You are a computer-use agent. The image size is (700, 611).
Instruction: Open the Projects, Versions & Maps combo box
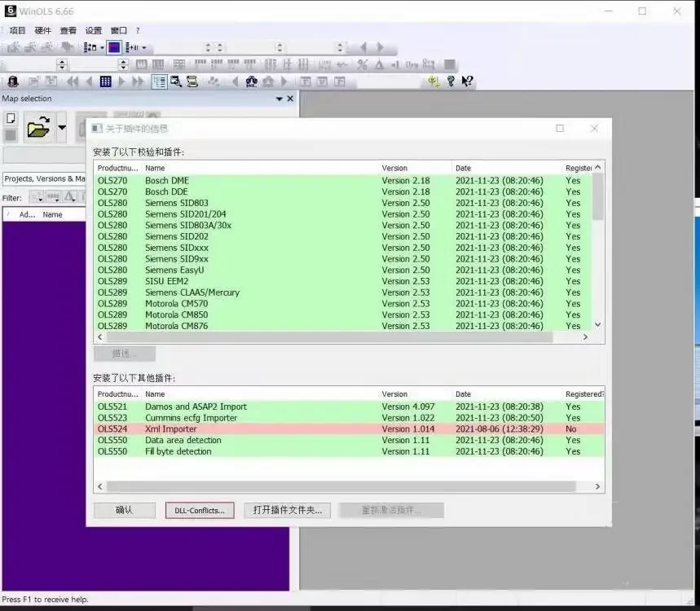click(x=44, y=178)
